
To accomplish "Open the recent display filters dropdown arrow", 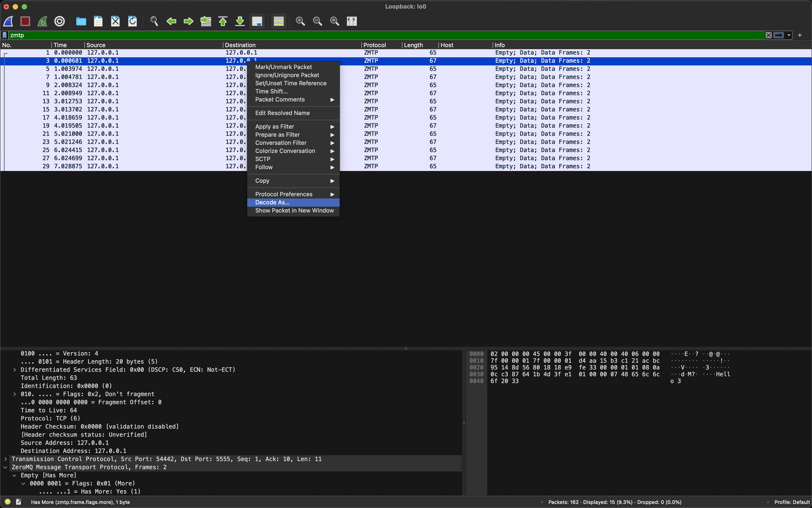I will click(789, 35).
